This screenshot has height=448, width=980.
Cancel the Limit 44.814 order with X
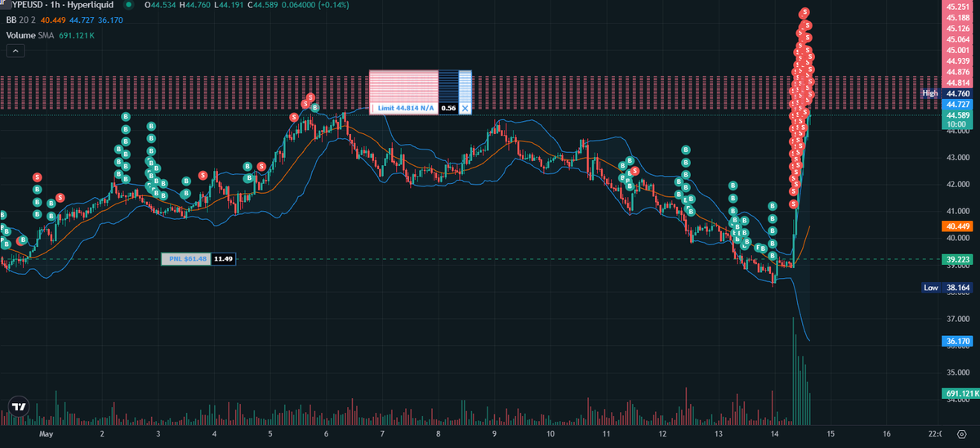(465, 108)
